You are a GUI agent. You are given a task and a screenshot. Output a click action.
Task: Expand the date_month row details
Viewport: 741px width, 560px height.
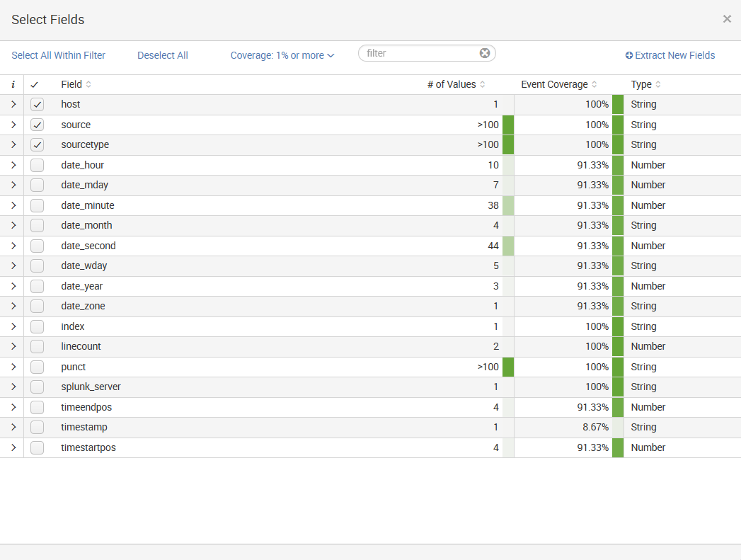(x=13, y=225)
